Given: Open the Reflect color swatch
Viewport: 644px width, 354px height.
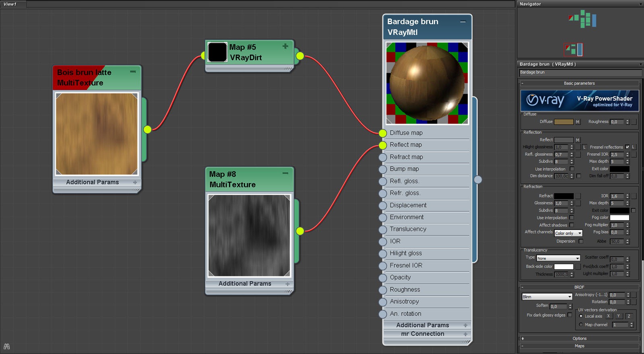Looking at the screenshot, I should [x=564, y=140].
